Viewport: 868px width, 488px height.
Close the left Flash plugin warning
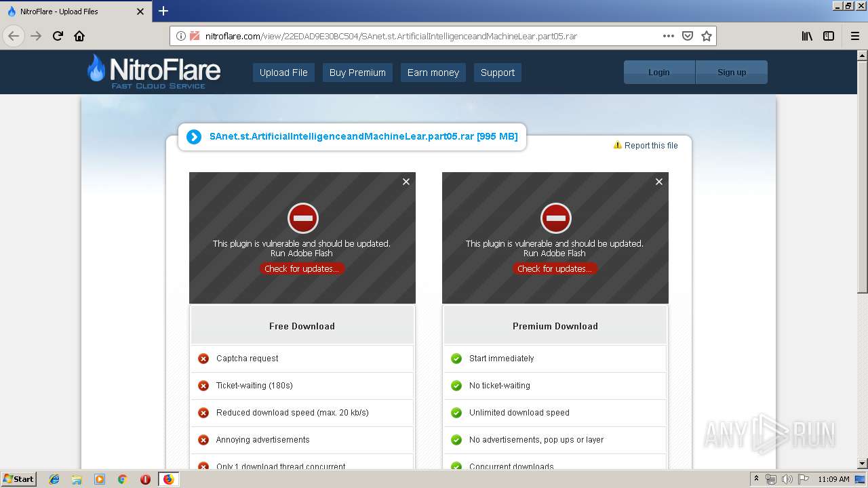[406, 182]
